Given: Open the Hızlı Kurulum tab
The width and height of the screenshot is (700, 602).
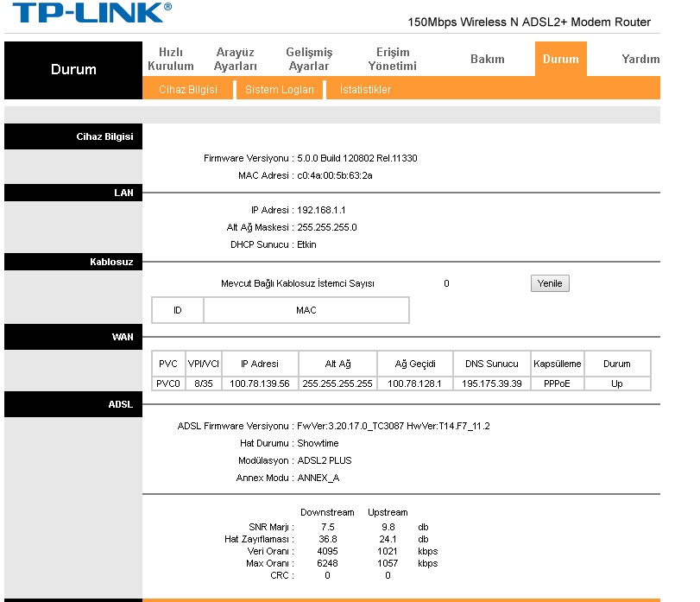Looking at the screenshot, I should (x=171, y=59).
